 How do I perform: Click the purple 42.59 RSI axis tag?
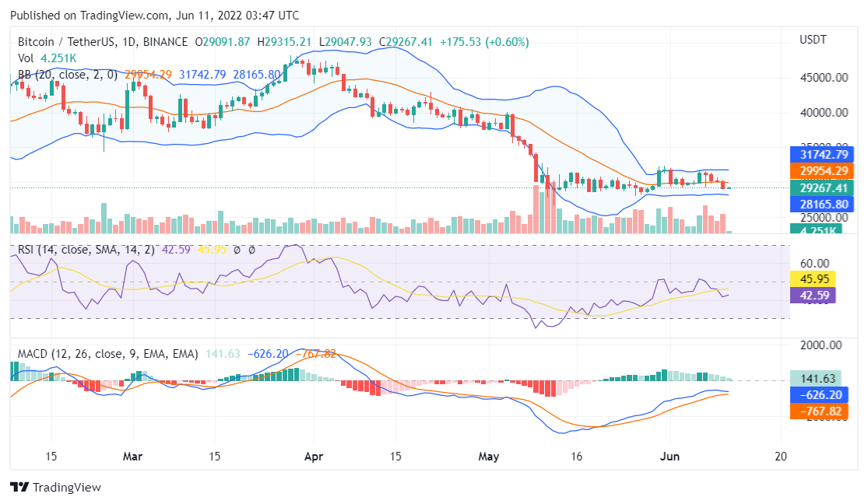click(813, 296)
